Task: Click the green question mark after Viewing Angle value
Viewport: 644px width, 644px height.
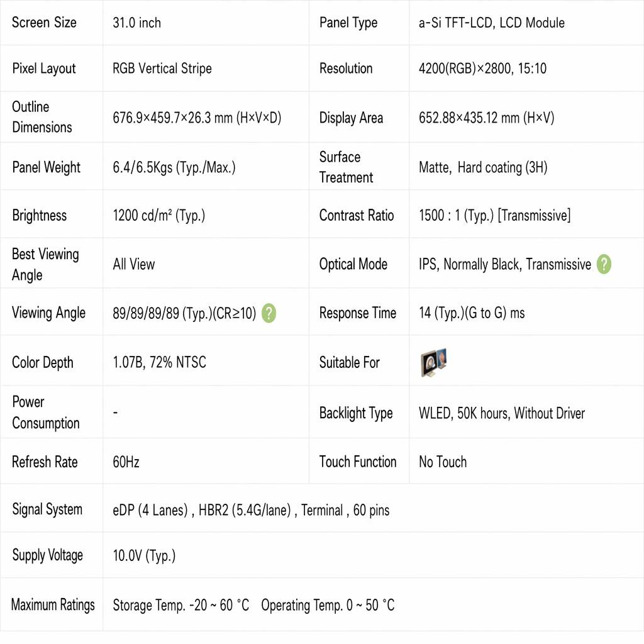Action: coord(269,313)
